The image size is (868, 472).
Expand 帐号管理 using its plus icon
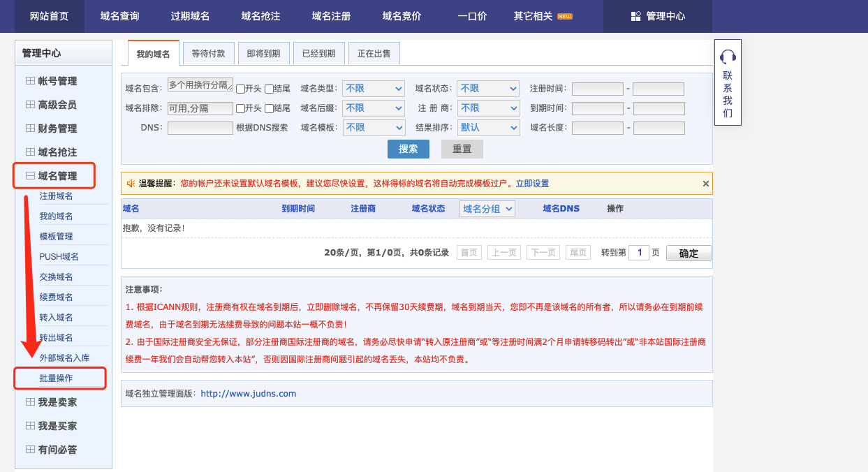[x=30, y=81]
